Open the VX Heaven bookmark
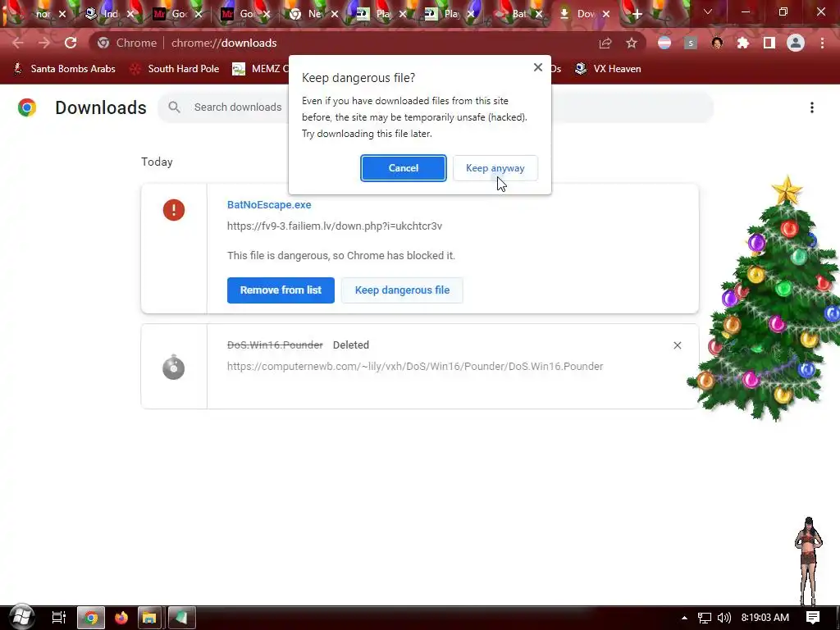 [608, 69]
